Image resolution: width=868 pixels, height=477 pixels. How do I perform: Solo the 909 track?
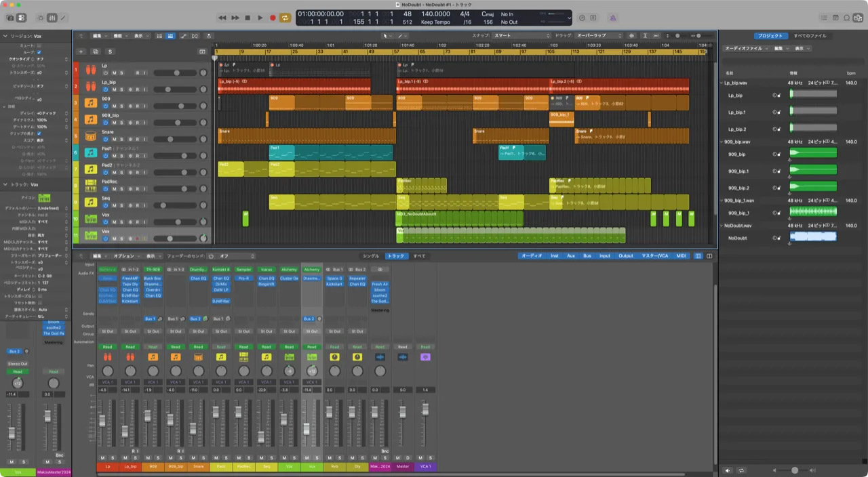121,106
